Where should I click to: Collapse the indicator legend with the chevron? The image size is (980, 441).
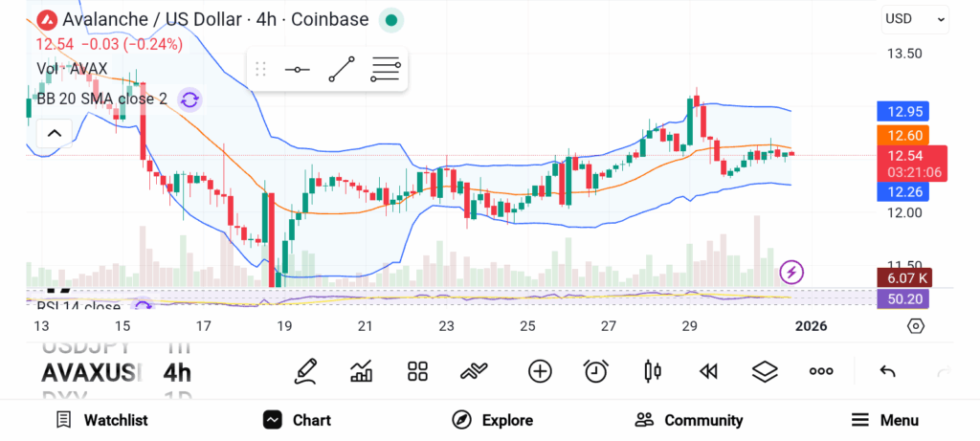(x=54, y=133)
